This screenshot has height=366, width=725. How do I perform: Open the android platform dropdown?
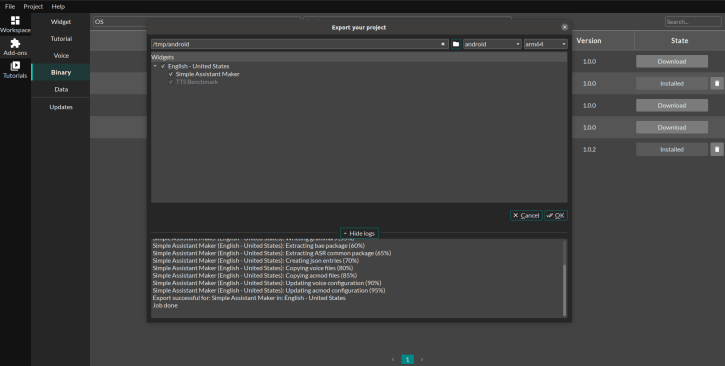[x=492, y=44]
